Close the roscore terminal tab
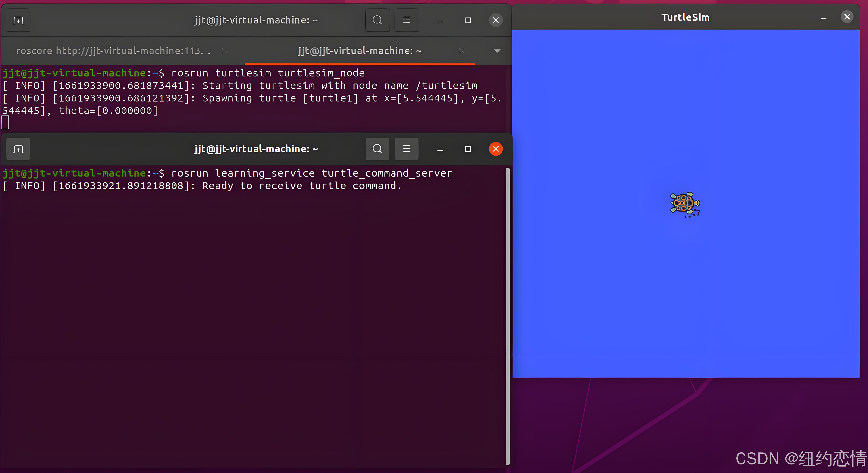Viewport: 868px width, 473px height. [x=225, y=51]
